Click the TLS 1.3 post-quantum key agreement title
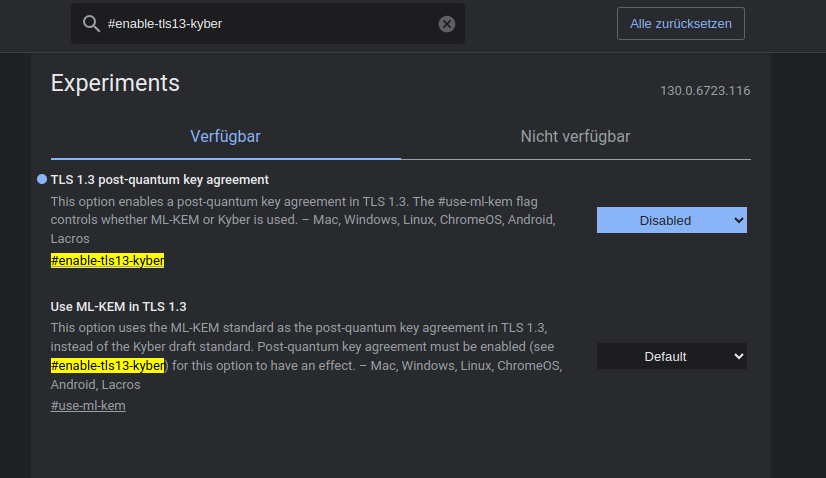The height and width of the screenshot is (478, 826). coord(160,180)
